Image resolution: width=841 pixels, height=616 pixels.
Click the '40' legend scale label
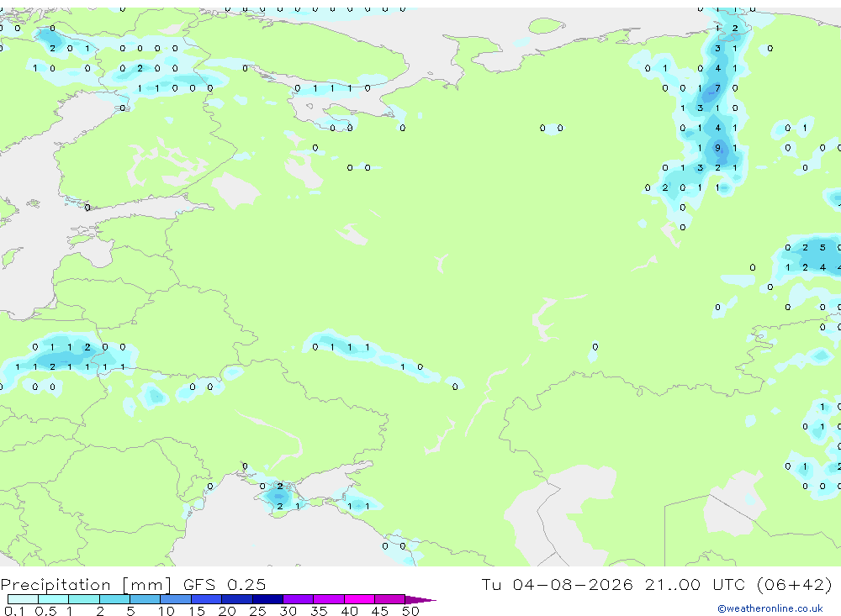pos(349,611)
